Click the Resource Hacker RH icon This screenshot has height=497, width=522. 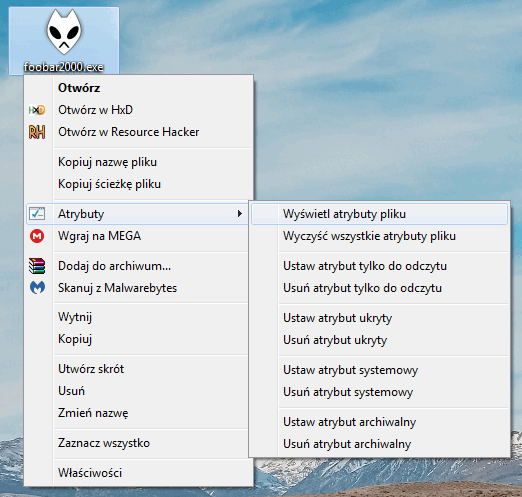pyautogui.click(x=37, y=132)
